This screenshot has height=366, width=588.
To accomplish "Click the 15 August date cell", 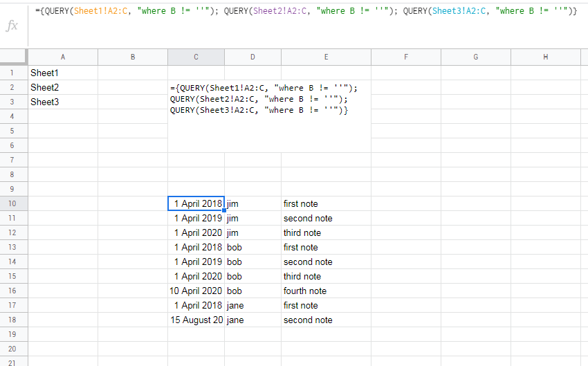I will (196, 320).
